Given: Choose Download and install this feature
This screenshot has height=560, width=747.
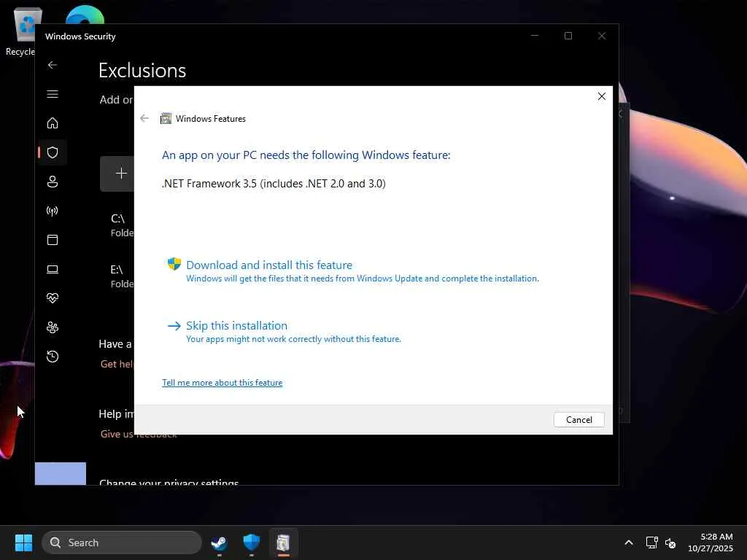Looking at the screenshot, I should click(x=269, y=265).
